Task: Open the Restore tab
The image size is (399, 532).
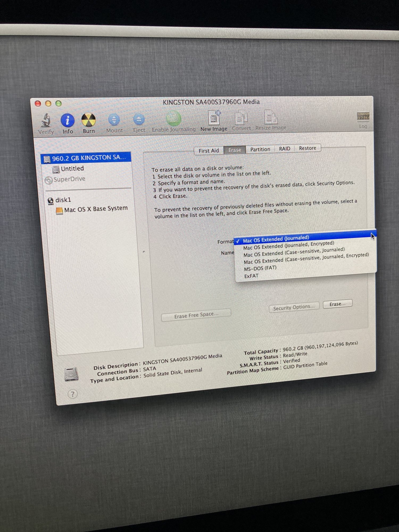Action: [x=307, y=148]
